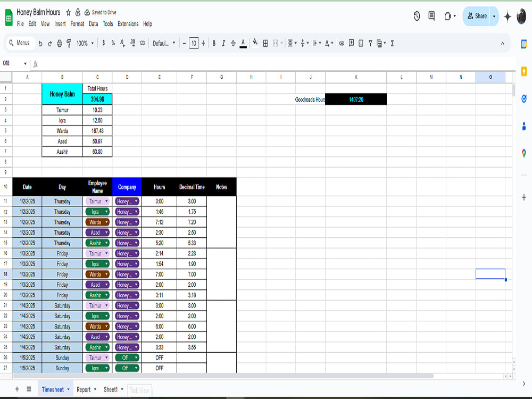Open the Share options arrow
The width and height of the screenshot is (532, 399).
pos(494,16)
